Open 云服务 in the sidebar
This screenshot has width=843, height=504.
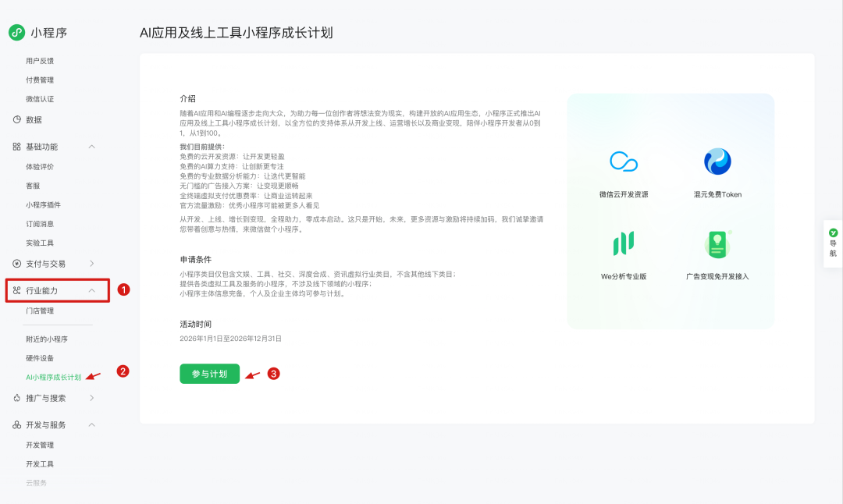[x=36, y=483]
